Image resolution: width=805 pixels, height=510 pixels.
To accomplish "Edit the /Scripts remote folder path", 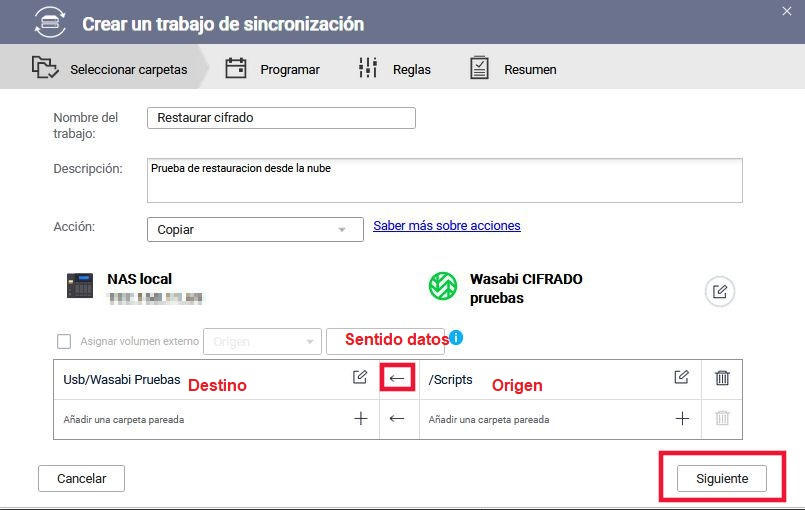I will click(x=681, y=377).
